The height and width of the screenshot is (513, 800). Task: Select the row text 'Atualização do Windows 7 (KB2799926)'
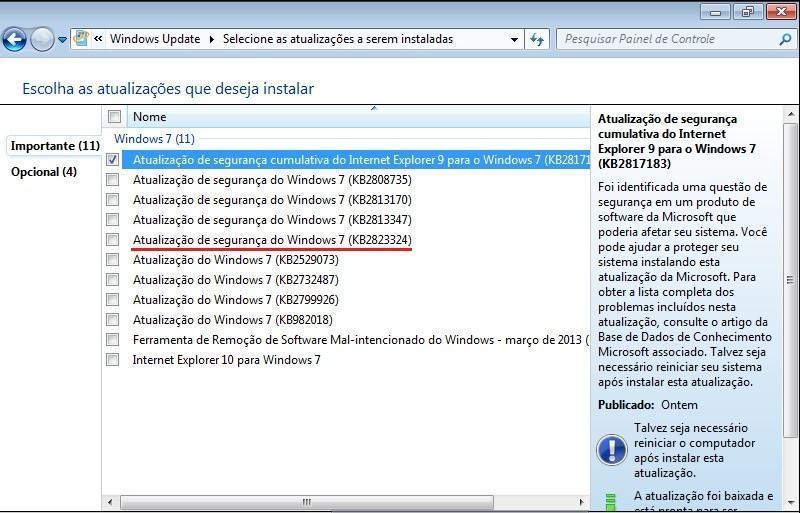click(x=236, y=300)
